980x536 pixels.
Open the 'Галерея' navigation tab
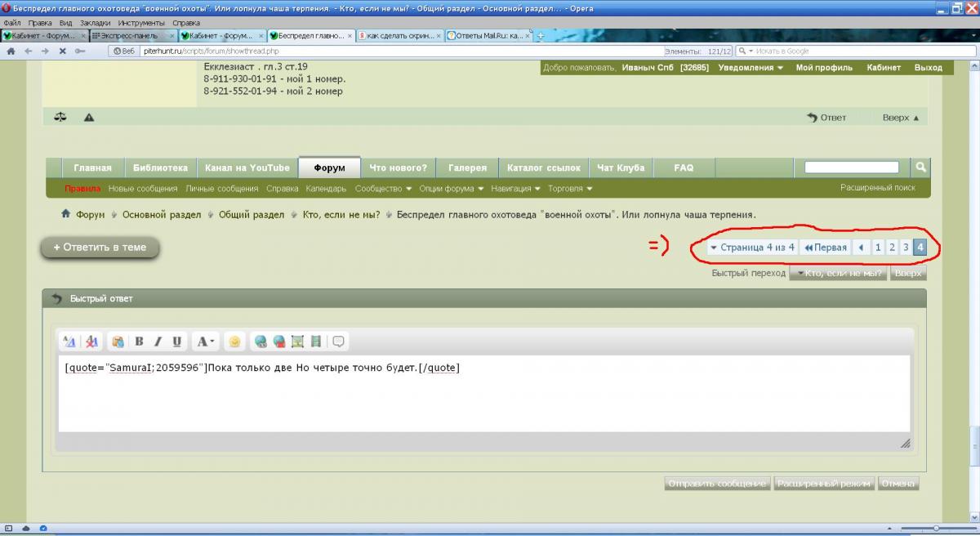click(467, 167)
